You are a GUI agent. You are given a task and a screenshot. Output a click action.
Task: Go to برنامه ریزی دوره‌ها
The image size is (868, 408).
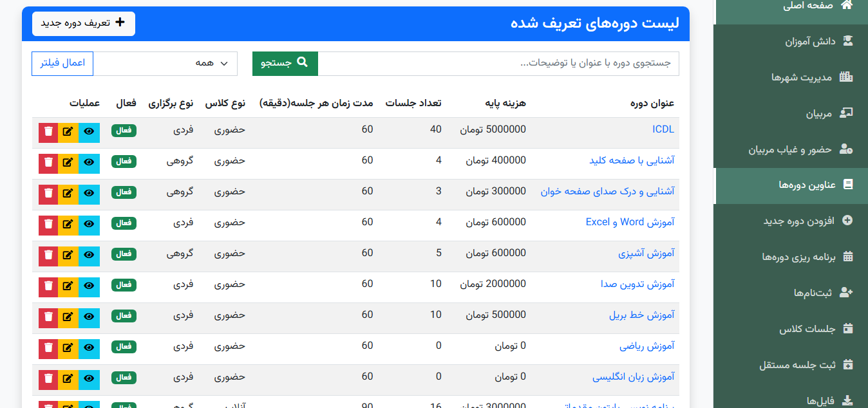(791, 257)
